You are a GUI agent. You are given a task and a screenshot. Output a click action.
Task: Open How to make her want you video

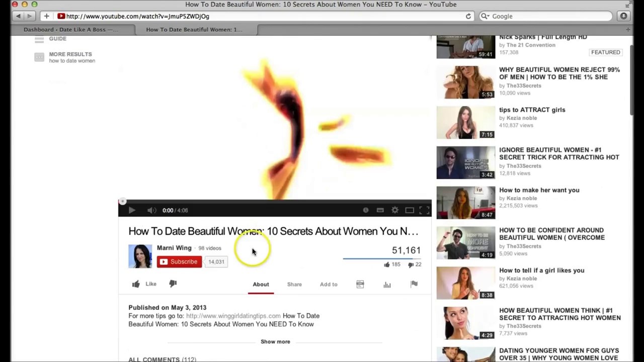click(539, 190)
